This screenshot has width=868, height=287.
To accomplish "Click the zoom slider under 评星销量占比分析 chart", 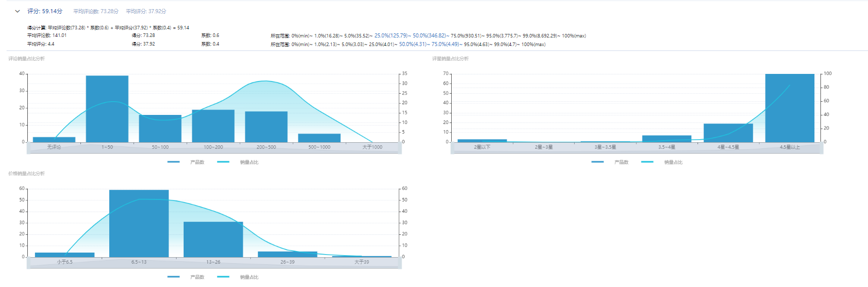I will pos(637,148).
